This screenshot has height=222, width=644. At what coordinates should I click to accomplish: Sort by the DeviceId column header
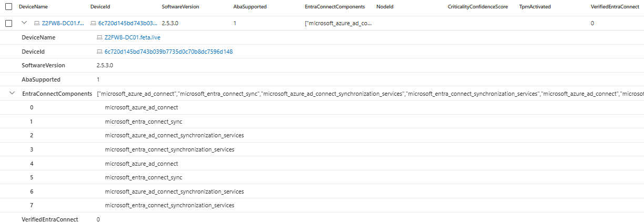click(100, 7)
